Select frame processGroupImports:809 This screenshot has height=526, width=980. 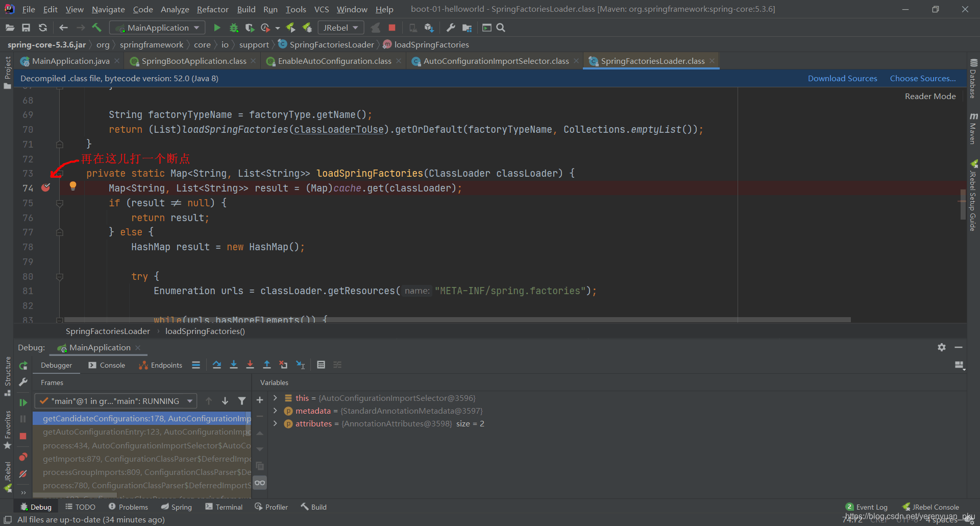[x=142, y=472]
